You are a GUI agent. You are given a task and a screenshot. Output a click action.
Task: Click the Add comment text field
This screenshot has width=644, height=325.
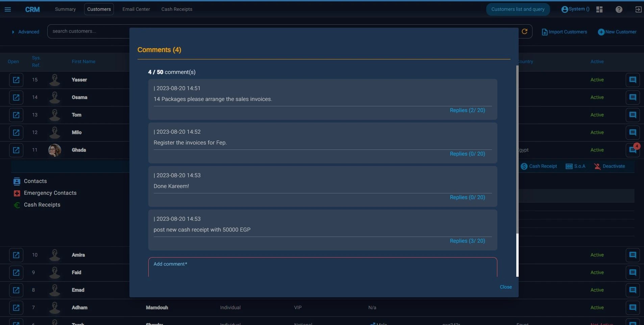(x=323, y=267)
